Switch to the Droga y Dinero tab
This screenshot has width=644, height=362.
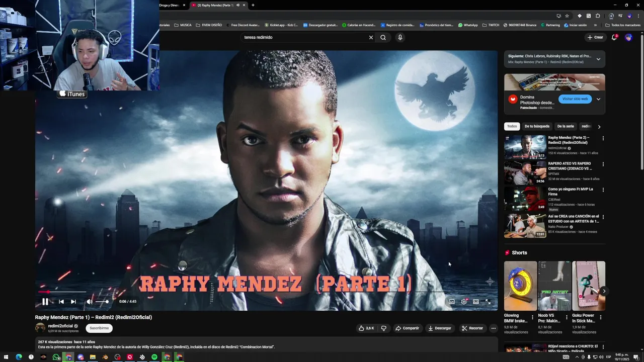(170, 5)
